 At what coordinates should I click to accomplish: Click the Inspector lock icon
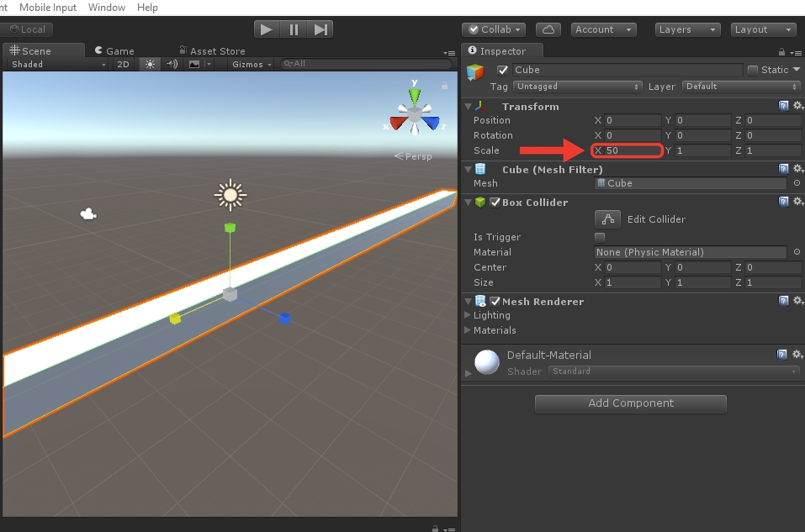pyautogui.click(x=781, y=52)
